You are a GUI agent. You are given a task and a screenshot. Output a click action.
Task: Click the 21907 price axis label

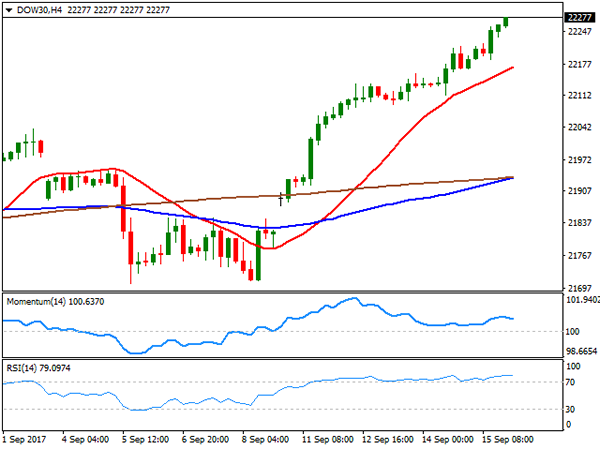579,191
